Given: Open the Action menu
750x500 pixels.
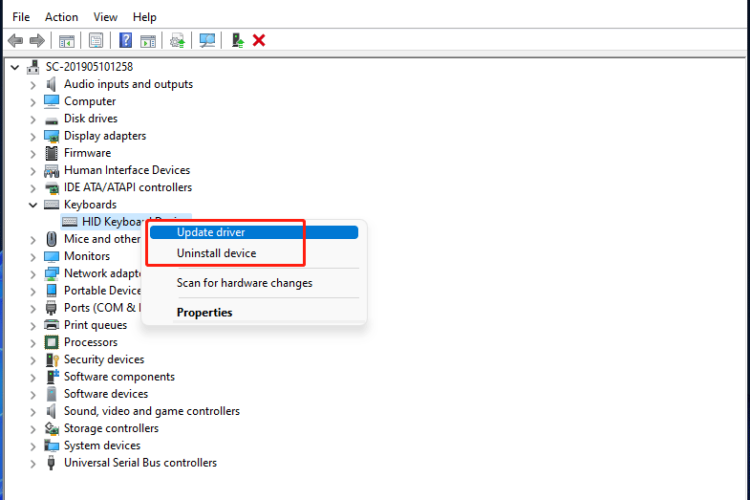Looking at the screenshot, I should click(61, 17).
